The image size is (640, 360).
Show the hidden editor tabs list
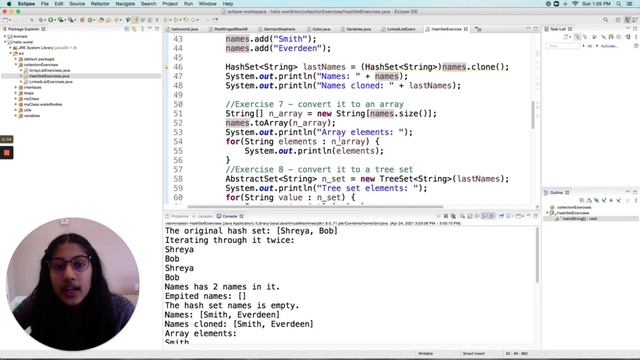click(478, 29)
